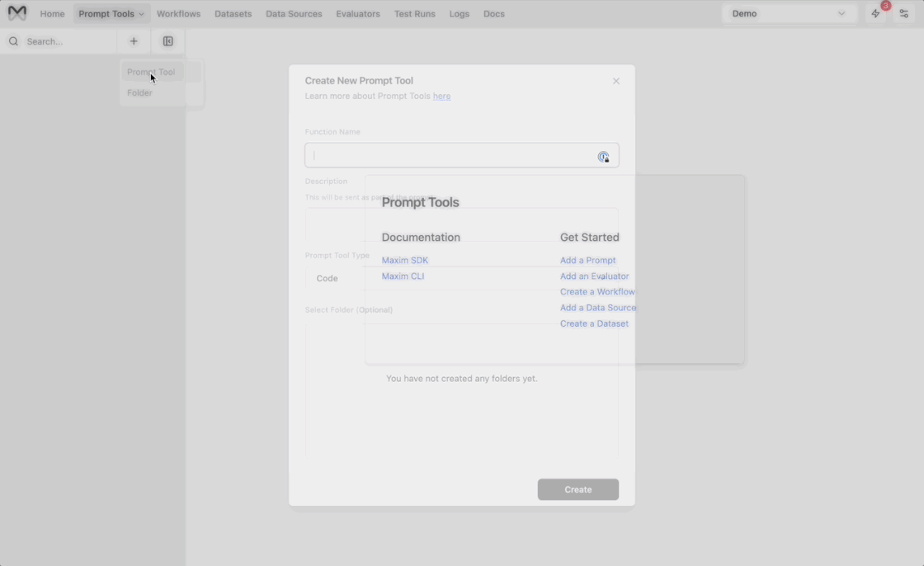Click the Prompt Tools heading text
Screen dimensions: 924x566
point(420,202)
